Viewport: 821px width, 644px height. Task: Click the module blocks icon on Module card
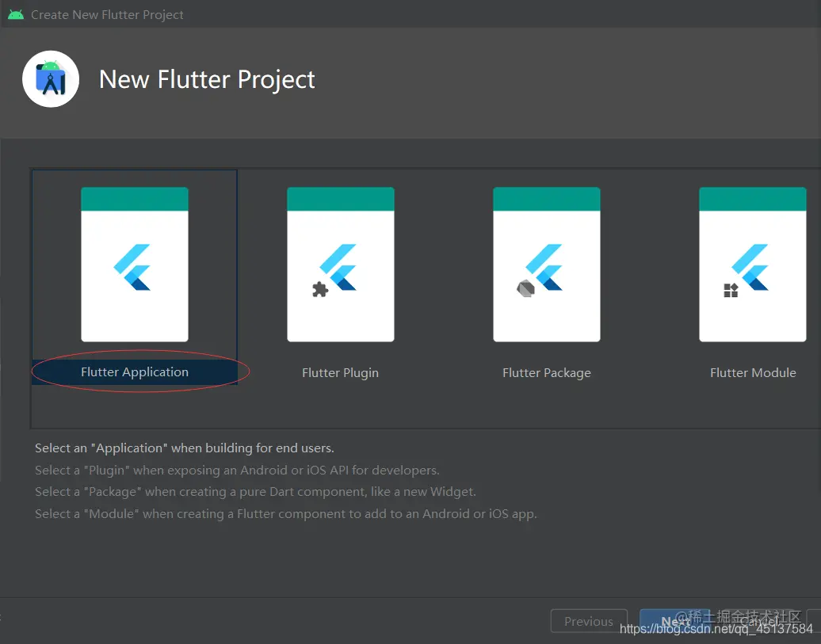pyautogui.click(x=731, y=290)
